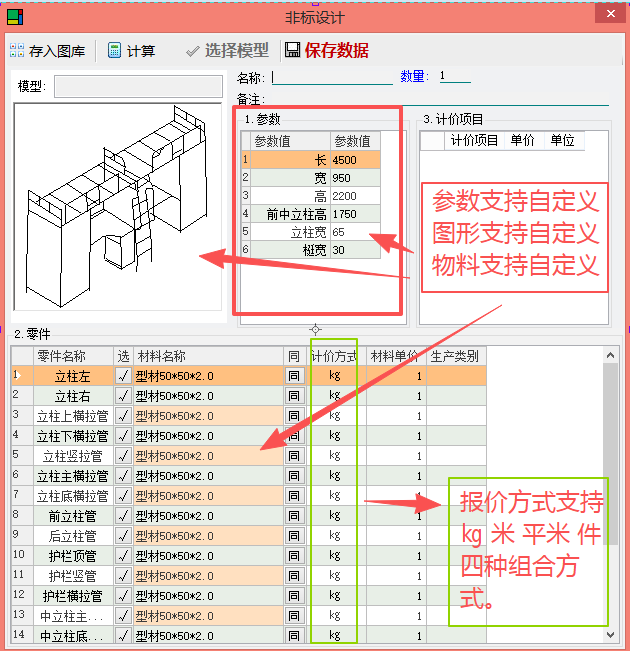Screen dimensions: 630x651
Task: Click kg pricing cell in 立柱左 row
Action: (335, 376)
